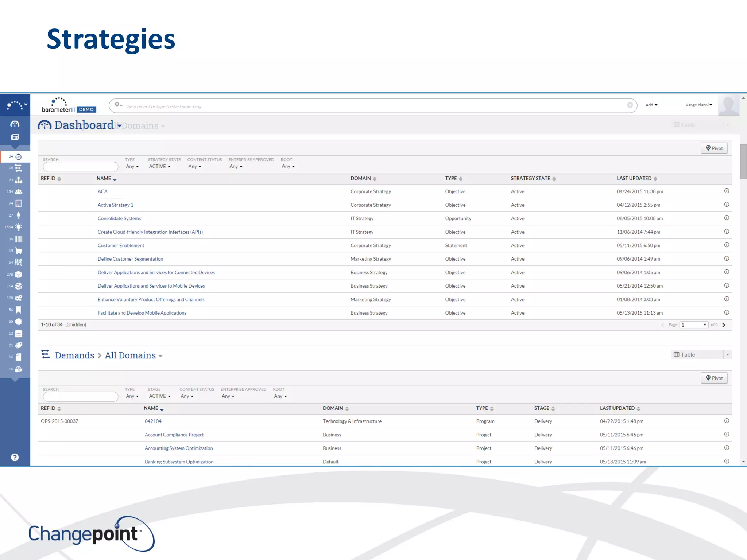Click the barcode icon in sidebar
Screen dimensions: 747x560
tap(18, 239)
